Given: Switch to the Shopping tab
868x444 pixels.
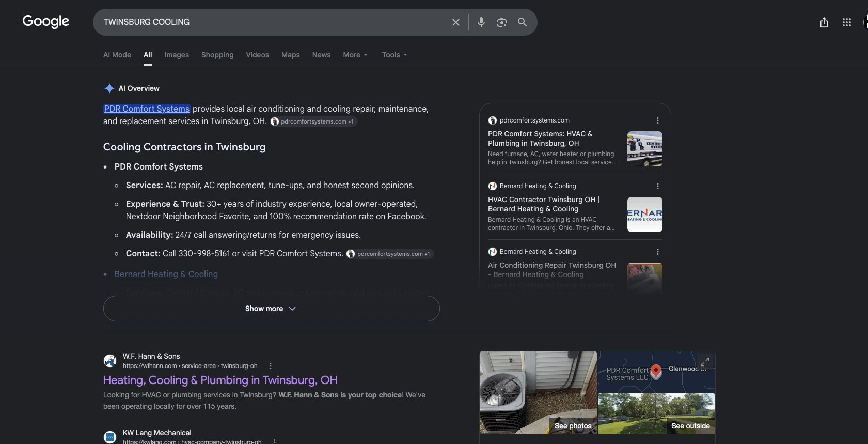Looking at the screenshot, I should click(217, 55).
